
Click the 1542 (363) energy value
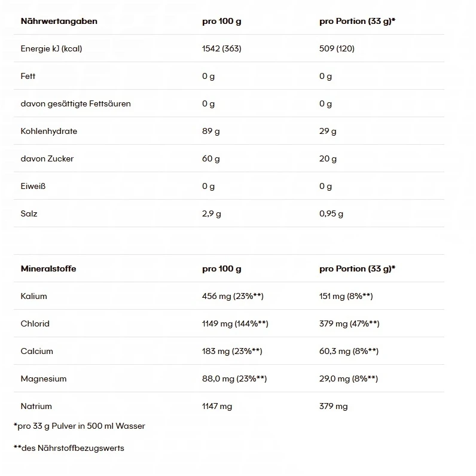(221, 49)
